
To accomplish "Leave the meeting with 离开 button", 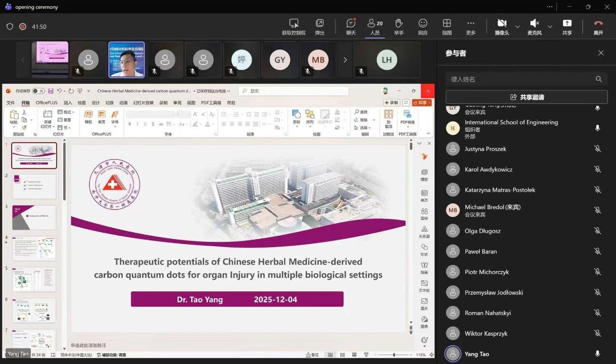I will pyautogui.click(x=598, y=26).
